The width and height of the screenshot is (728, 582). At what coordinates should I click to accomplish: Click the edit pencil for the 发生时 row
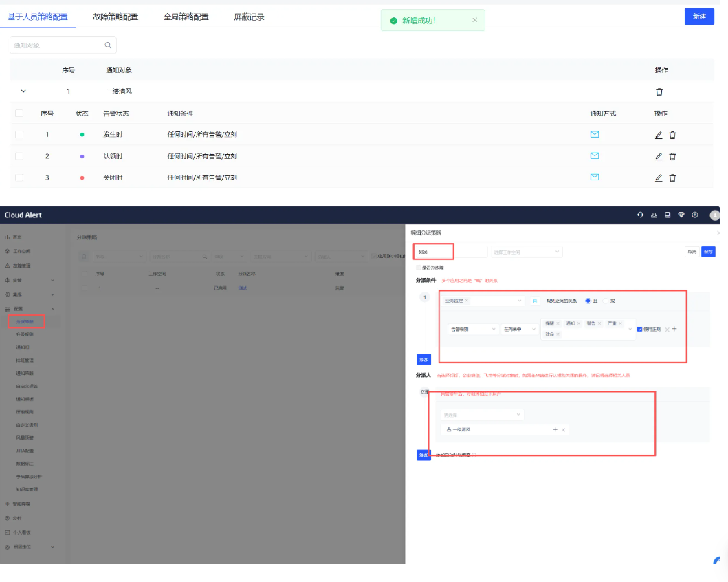tap(659, 135)
